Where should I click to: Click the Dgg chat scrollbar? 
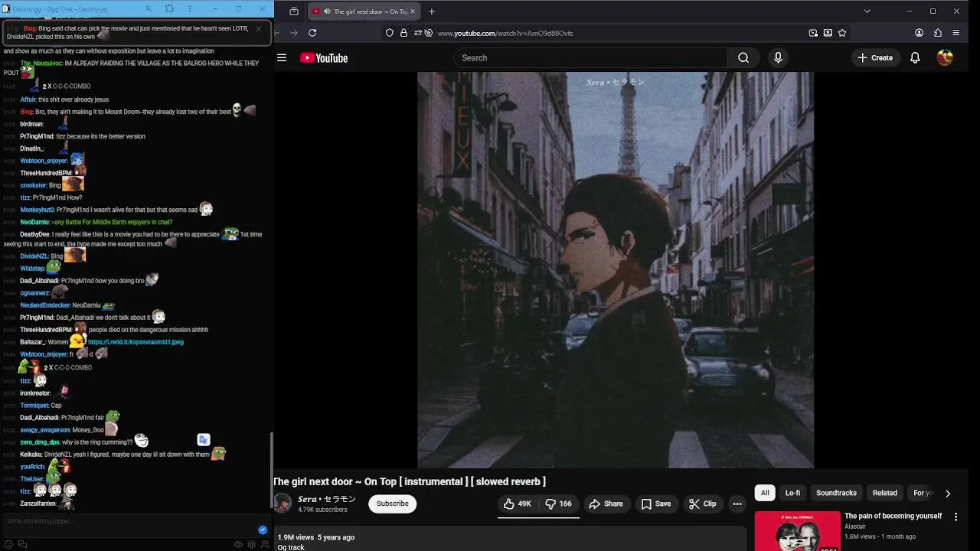point(272,468)
